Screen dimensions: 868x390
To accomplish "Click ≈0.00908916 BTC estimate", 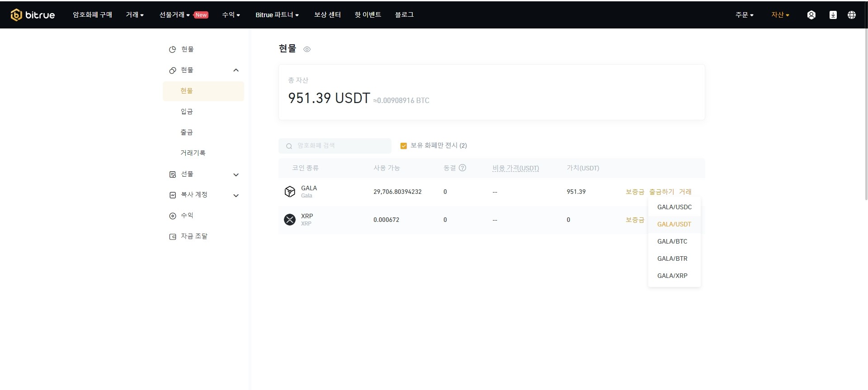I will (401, 100).
